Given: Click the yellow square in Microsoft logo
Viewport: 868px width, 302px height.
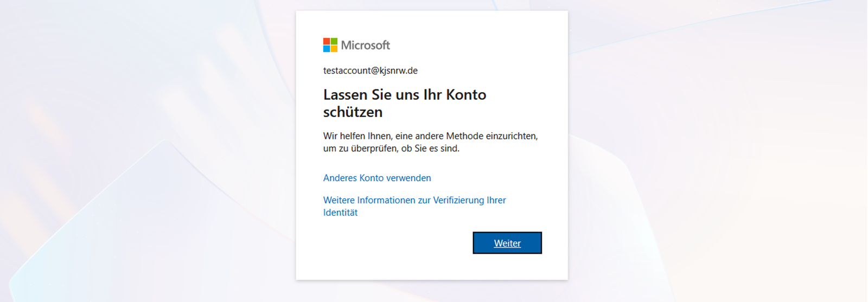Looking at the screenshot, I should point(334,49).
